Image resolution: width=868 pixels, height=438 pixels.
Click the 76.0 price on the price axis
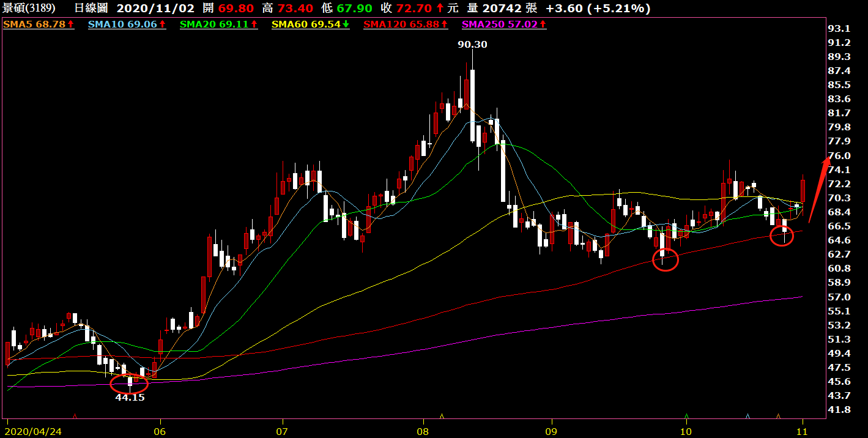point(839,155)
